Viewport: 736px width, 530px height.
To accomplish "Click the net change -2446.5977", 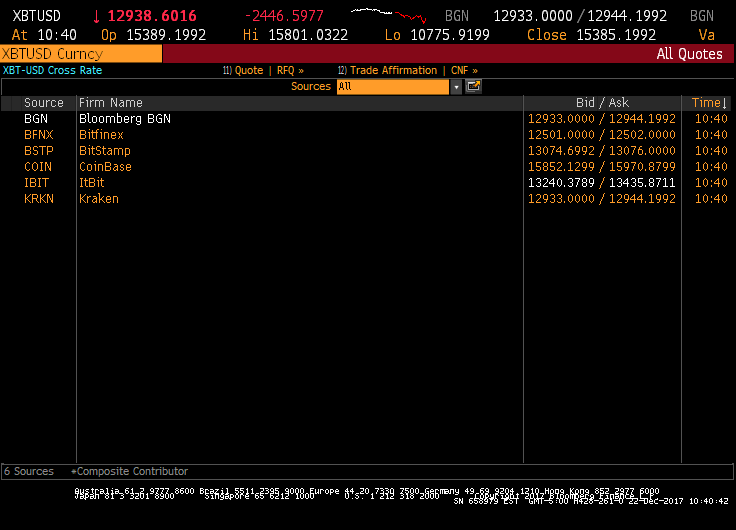I will [284, 16].
